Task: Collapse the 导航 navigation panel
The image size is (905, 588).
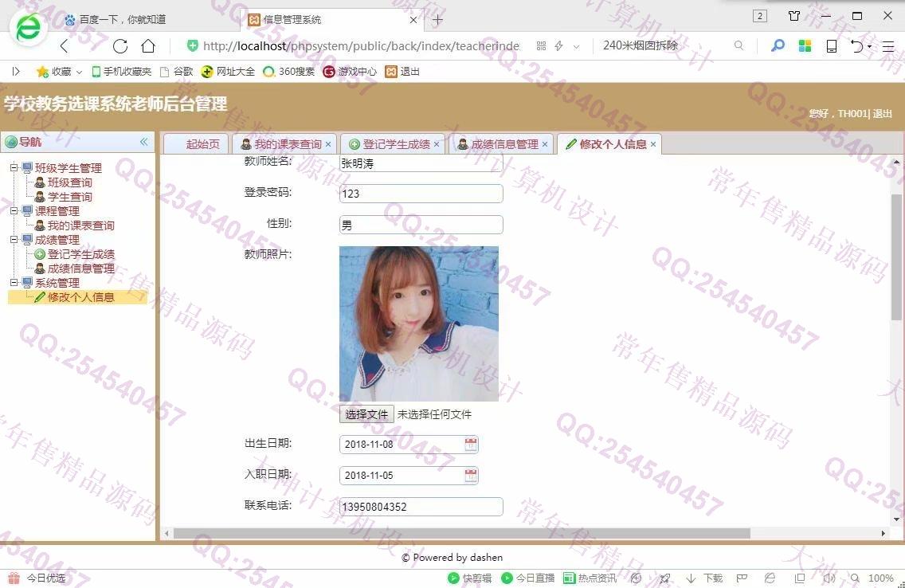Action: pyautogui.click(x=143, y=141)
